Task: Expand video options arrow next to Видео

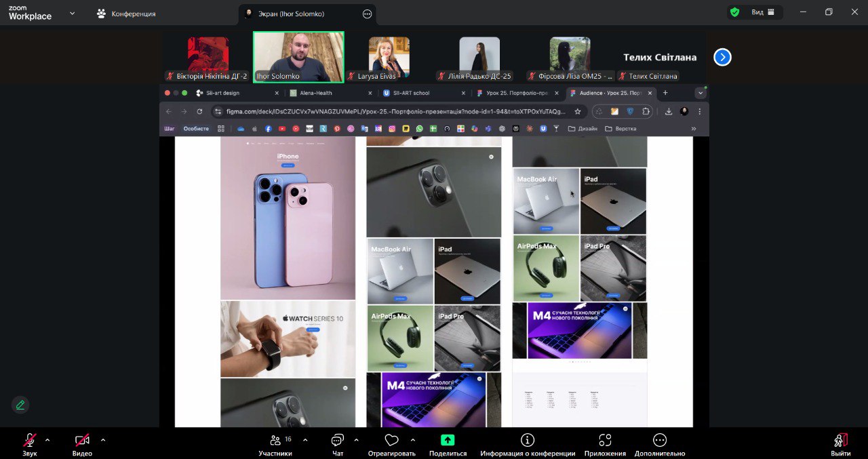Action: [x=103, y=440]
